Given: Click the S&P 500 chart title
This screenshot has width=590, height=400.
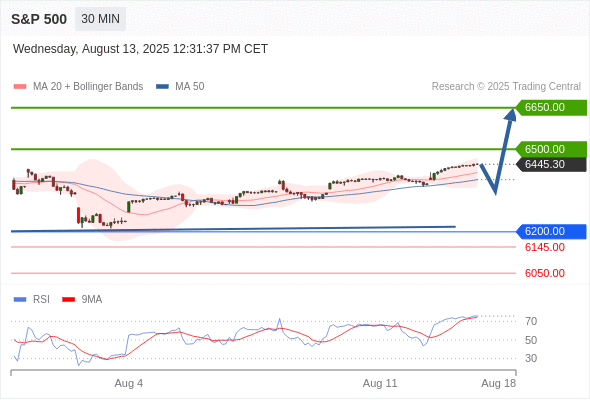Looking at the screenshot, I should point(39,19).
